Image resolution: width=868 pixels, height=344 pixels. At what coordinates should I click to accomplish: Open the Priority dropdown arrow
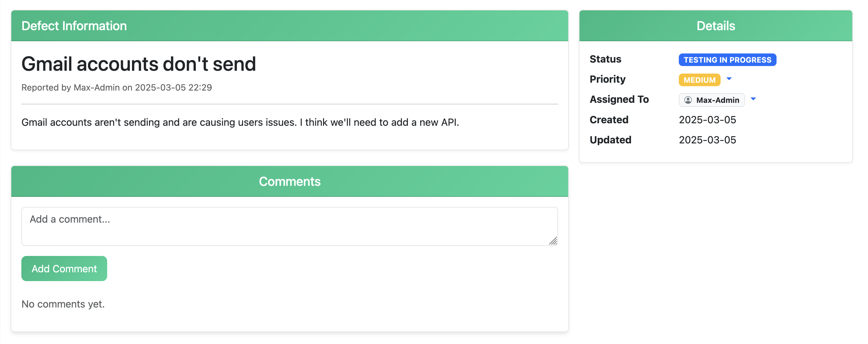[x=729, y=79]
